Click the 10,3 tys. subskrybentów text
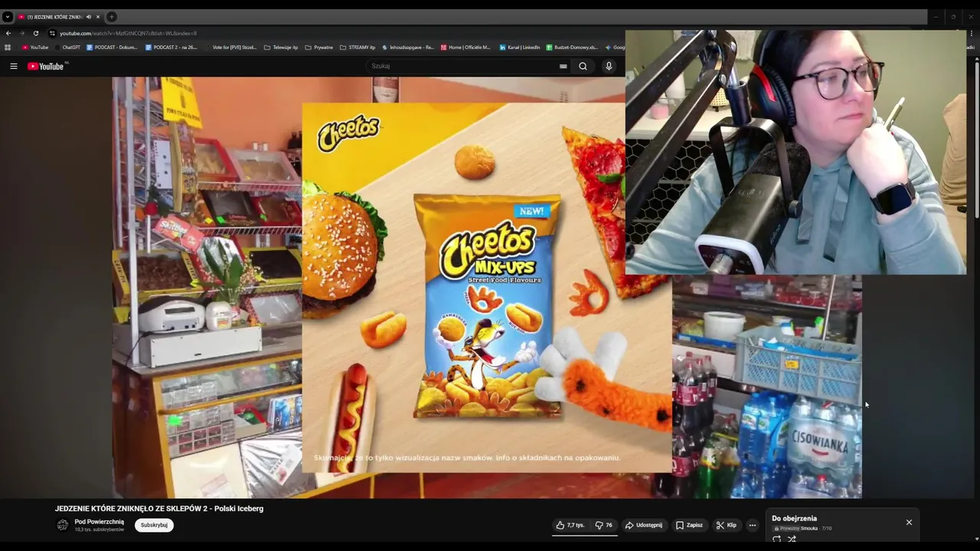 99,530
